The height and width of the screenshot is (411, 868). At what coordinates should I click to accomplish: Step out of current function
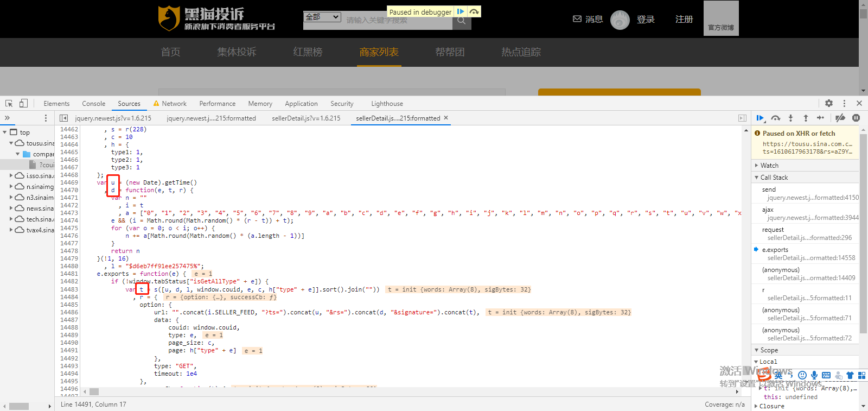pos(806,118)
